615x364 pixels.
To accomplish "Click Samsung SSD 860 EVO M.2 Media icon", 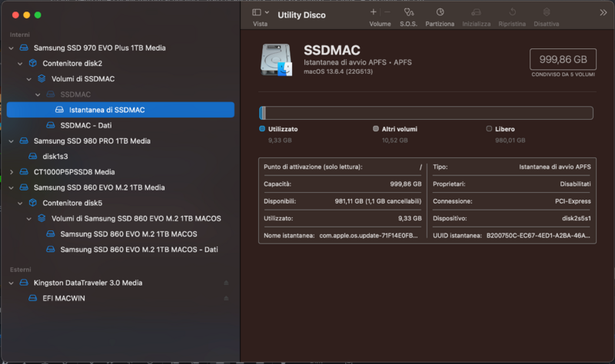I will coord(24,187).
